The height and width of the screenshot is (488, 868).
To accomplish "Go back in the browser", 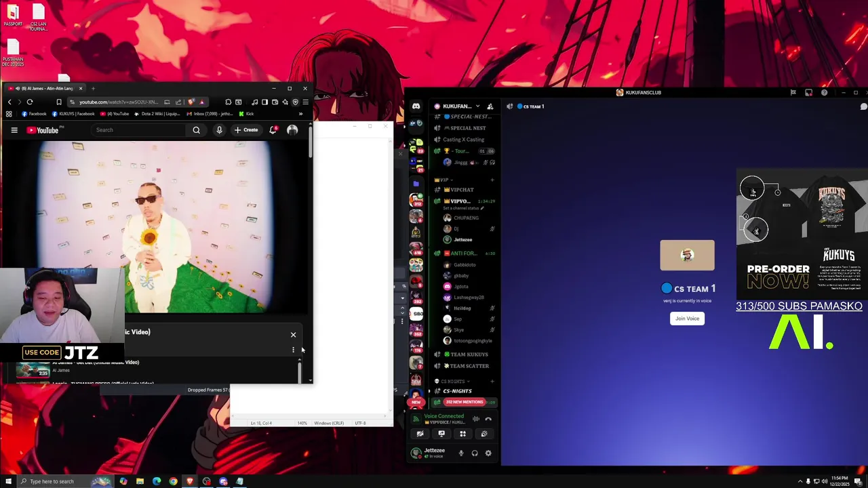I will 9,102.
